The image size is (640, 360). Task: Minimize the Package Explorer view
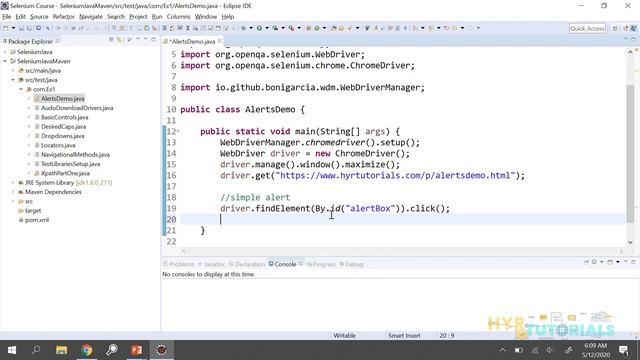click(146, 39)
